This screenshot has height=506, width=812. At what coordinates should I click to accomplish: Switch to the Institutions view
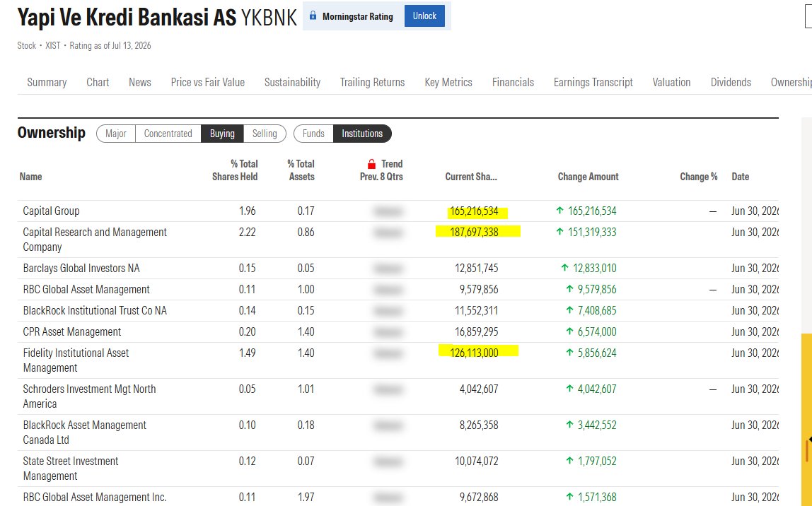[x=362, y=134]
